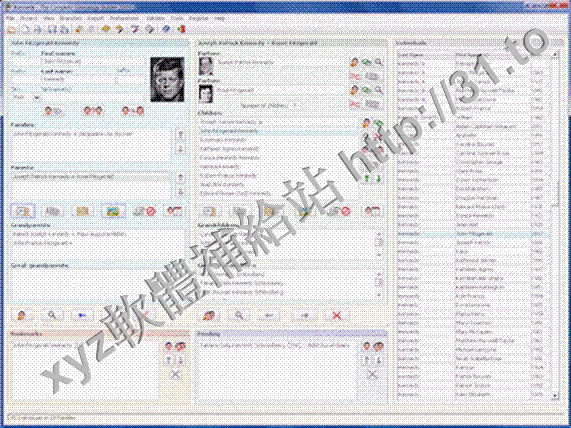Click Individuals list scrollbar up arrow
The height and width of the screenshot is (428, 571).
(x=555, y=55)
